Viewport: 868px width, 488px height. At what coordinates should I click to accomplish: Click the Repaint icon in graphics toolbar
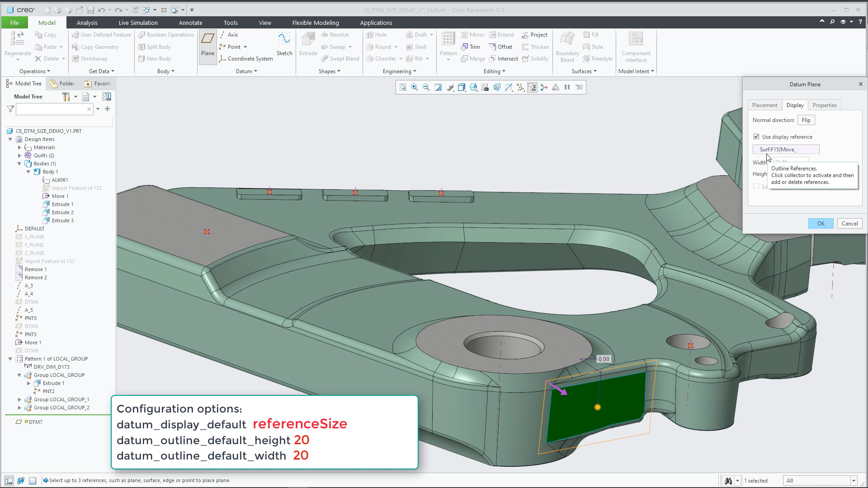438,87
